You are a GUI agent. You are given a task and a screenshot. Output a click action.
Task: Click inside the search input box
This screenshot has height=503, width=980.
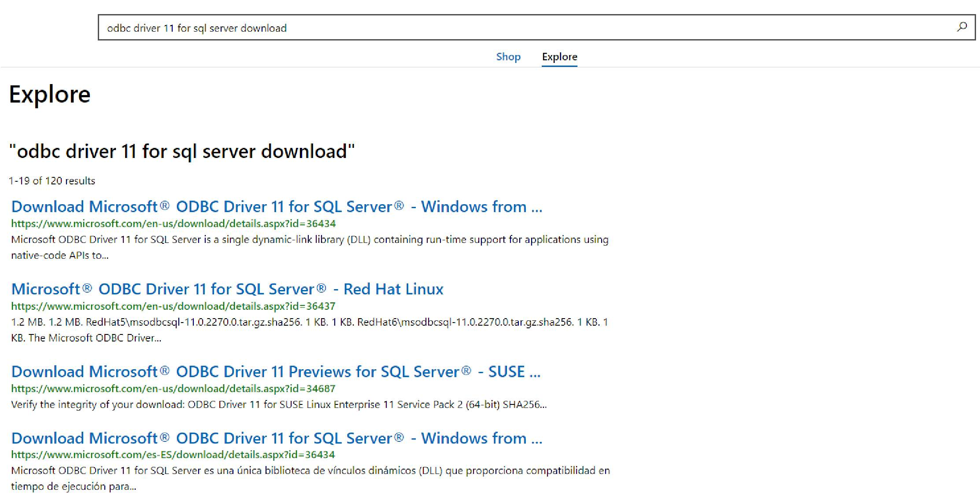pyautogui.click(x=529, y=28)
